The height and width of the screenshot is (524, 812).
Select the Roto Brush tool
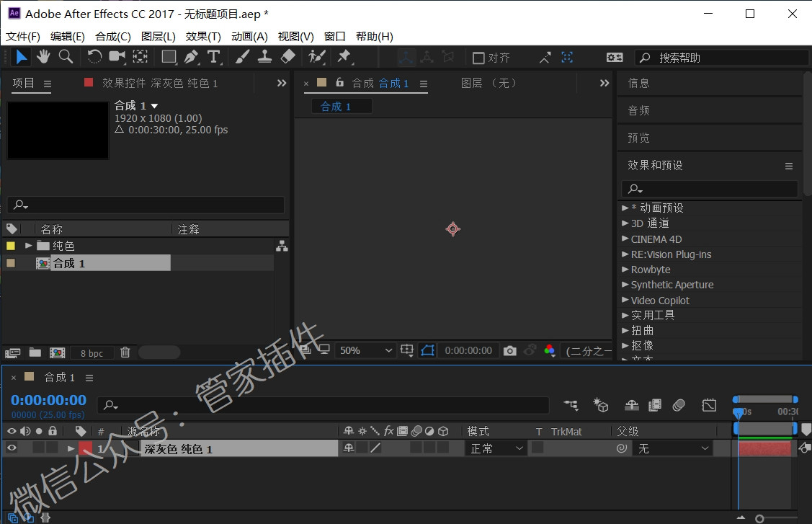click(316, 56)
